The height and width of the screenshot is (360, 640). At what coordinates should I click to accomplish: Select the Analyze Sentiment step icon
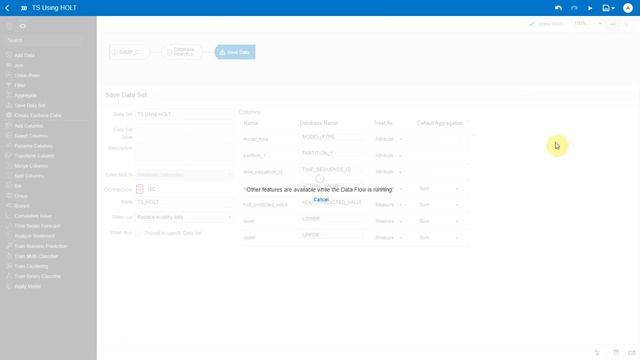tap(9, 236)
